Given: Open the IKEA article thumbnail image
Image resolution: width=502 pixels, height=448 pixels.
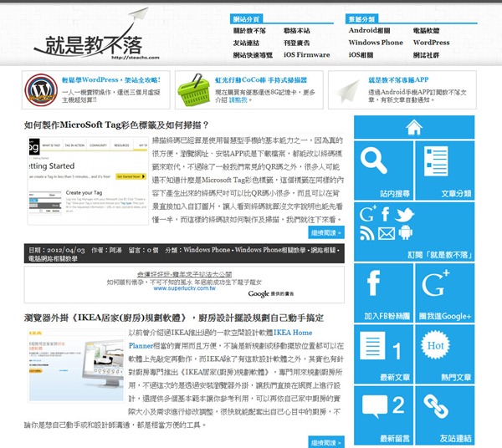Looking at the screenshot, I should click(x=76, y=365).
